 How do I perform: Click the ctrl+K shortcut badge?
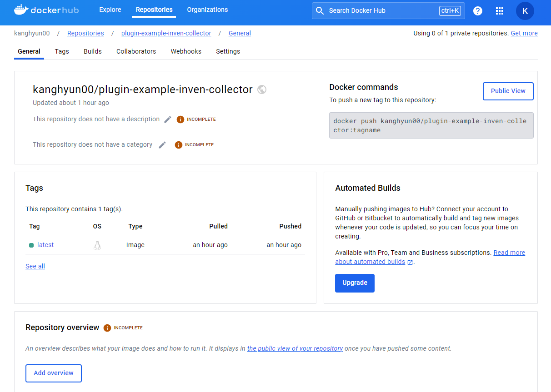pos(450,10)
